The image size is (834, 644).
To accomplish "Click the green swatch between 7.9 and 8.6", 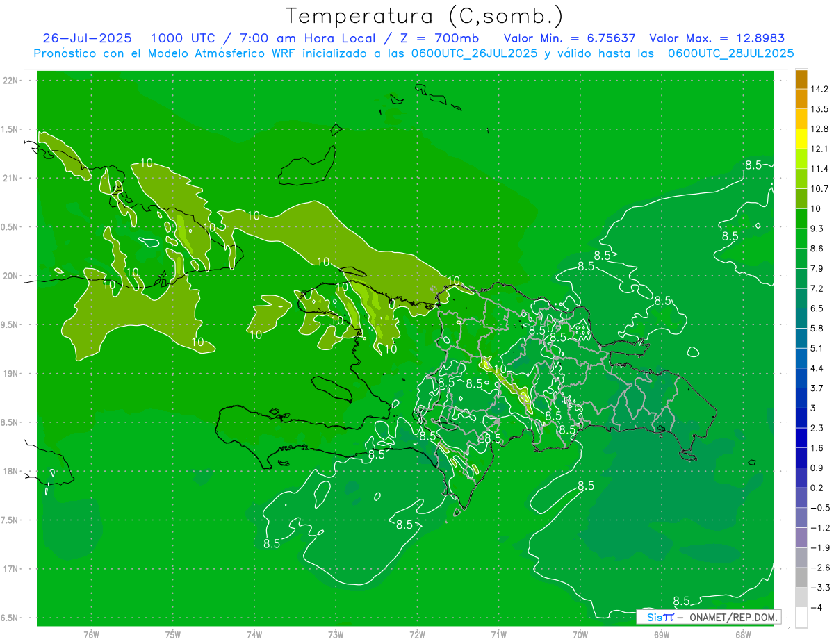I will tap(801, 258).
